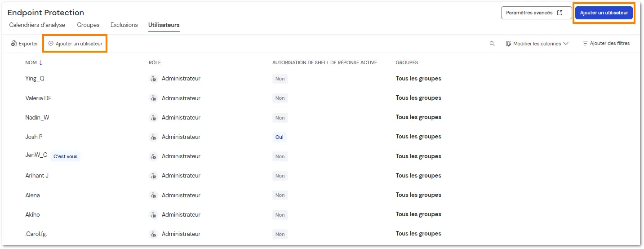Select user Valeria DP
This screenshot has width=644, height=249.
(38, 98)
